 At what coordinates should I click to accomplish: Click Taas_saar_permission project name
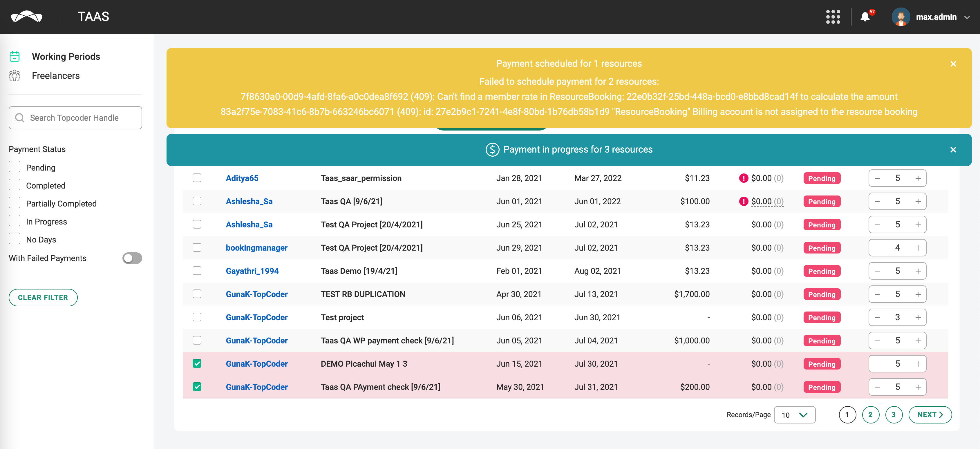pyautogui.click(x=361, y=178)
